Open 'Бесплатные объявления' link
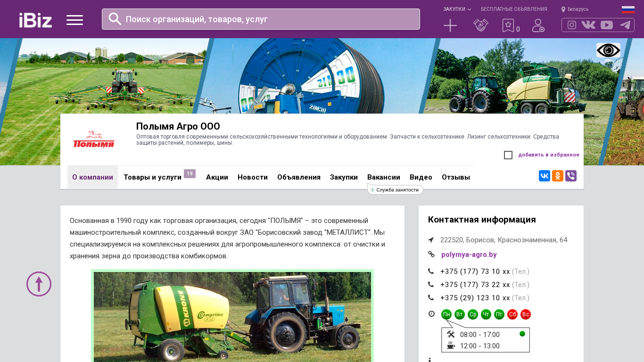This screenshot has width=644, height=362. click(x=514, y=9)
